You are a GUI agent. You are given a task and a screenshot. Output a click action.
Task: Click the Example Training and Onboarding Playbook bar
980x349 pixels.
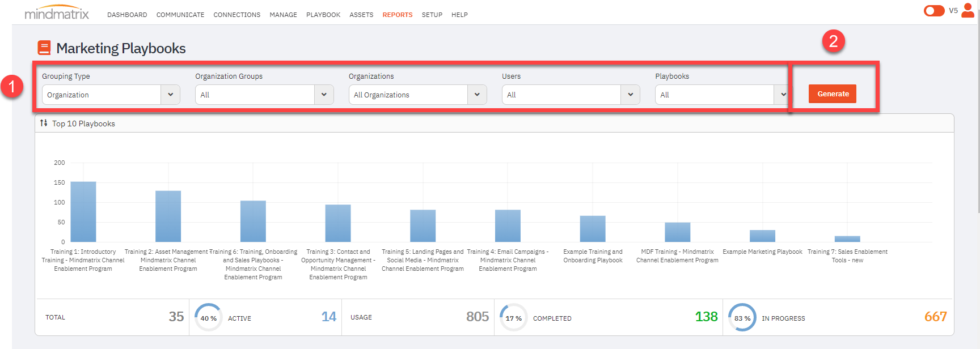[593, 229]
